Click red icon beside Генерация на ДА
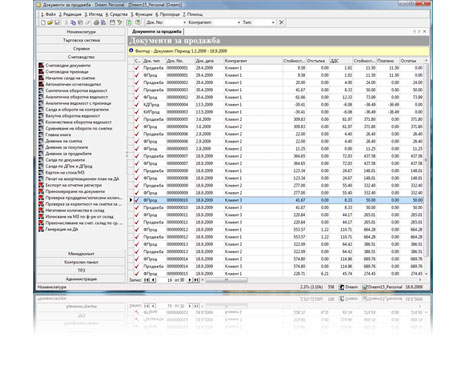Screen dimensions: 466x372 [x=41, y=229]
